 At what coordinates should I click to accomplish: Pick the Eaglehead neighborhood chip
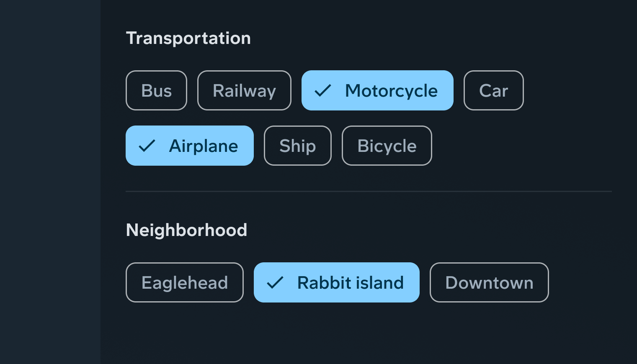pos(184,283)
